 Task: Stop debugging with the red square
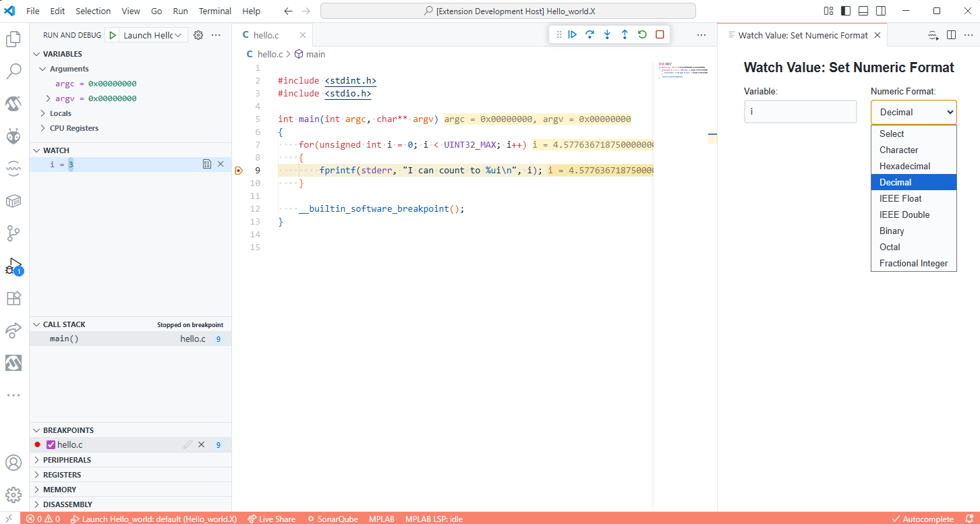point(660,34)
